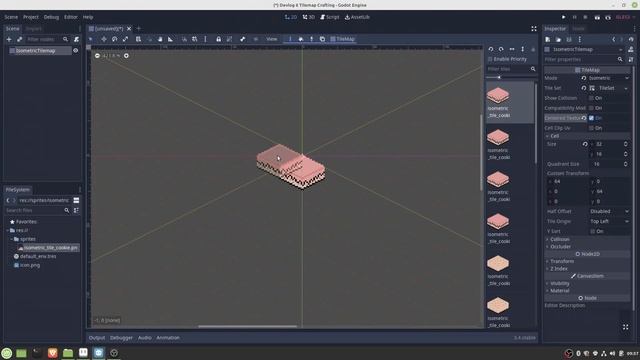This screenshot has width=640, height=360.
Task: Toggle visibility of IsometricTilemap node
Action: coord(76,51)
